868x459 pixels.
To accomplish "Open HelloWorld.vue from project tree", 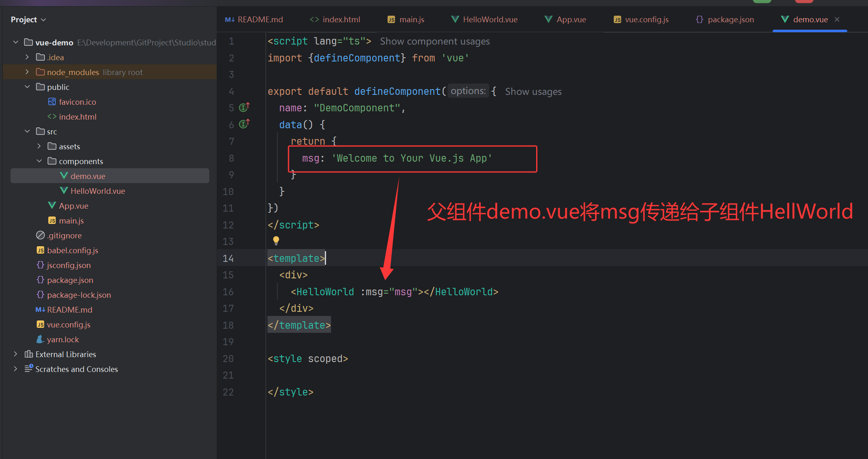I will (x=98, y=191).
